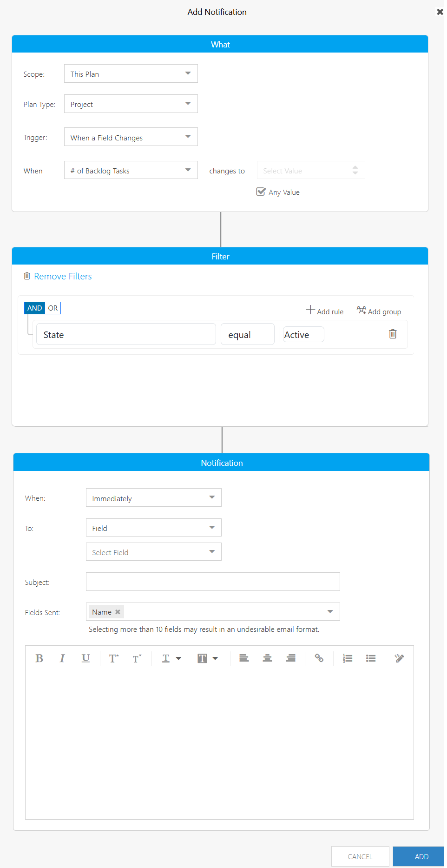Screen dimensions: 447x868
Task: Click the clean formatting icon
Action: click(x=399, y=658)
